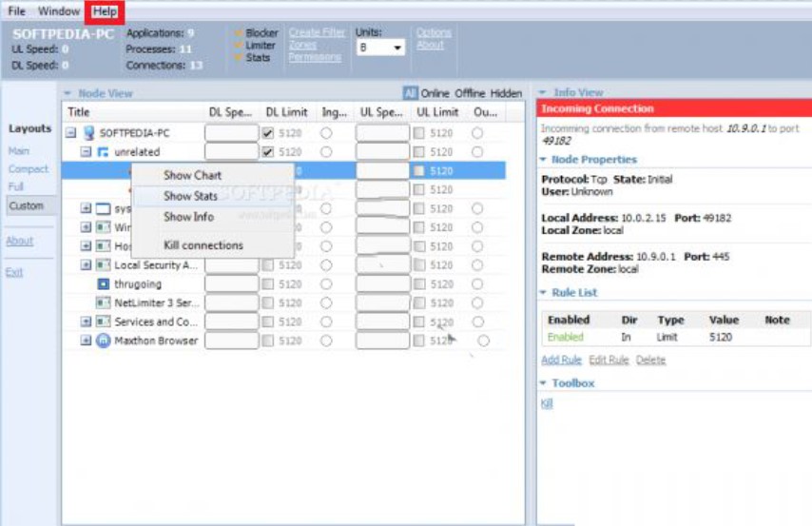Enable UL Limit checkbox for thrugoing
This screenshot has width=812, height=526.
point(419,284)
